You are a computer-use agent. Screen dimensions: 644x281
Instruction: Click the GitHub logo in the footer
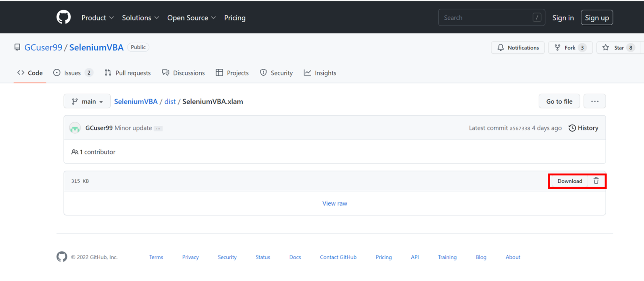[x=62, y=257]
